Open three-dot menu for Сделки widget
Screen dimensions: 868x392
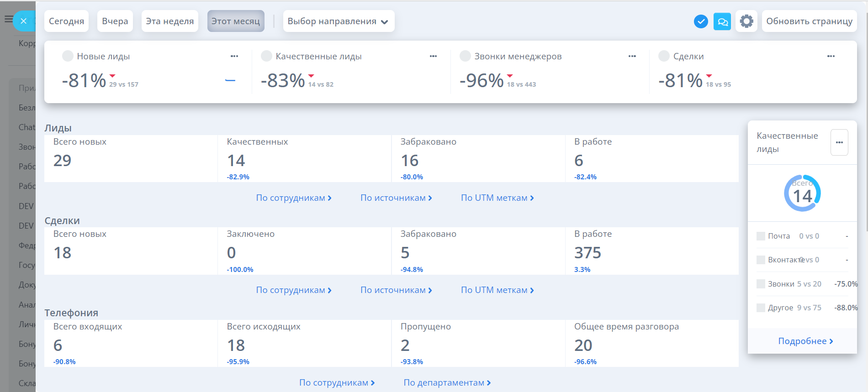(831, 56)
